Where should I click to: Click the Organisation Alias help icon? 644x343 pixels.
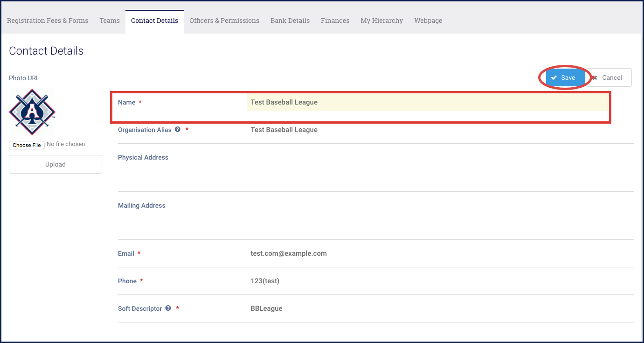tap(178, 130)
